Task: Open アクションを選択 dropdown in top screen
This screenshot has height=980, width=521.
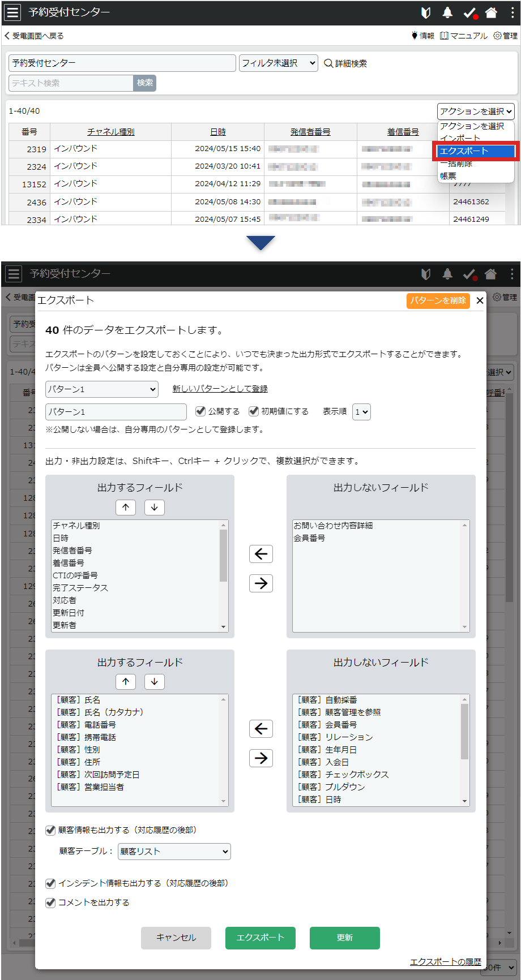Action: click(476, 111)
